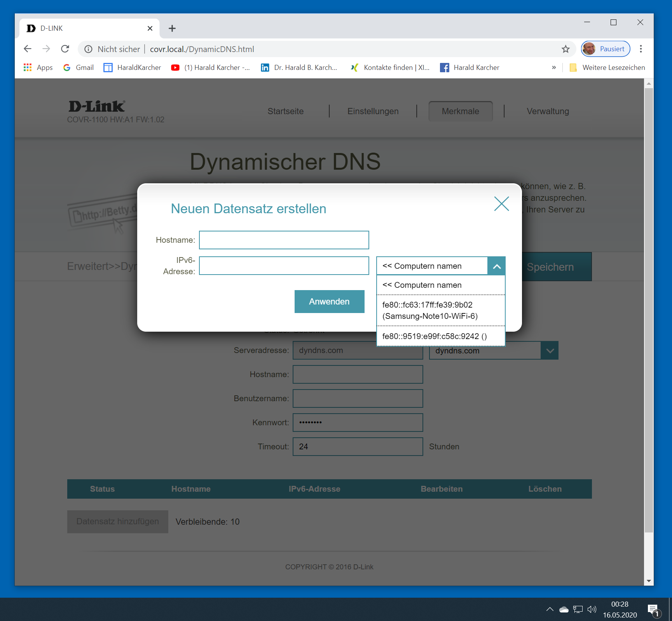Open the LinkedIn Dr. Harald B. Karch bookmark
This screenshot has height=621, width=672.
pyautogui.click(x=299, y=68)
